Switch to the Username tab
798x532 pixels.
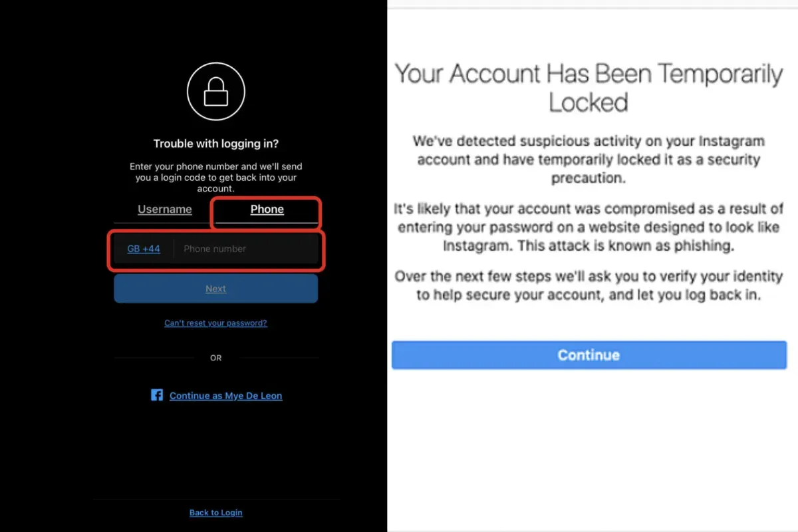164,209
